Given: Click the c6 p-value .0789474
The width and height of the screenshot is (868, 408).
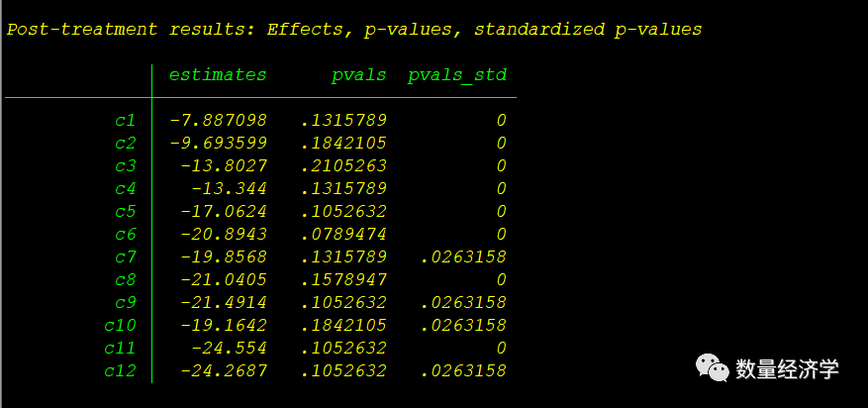Looking at the screenshot, I should pyautogui.click(x=343, y=234).
